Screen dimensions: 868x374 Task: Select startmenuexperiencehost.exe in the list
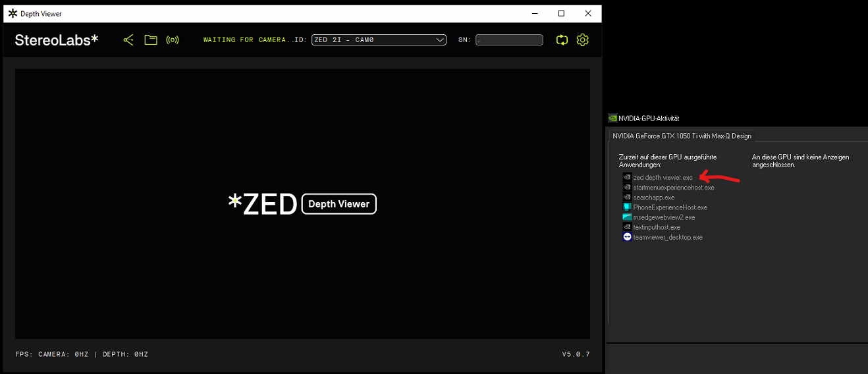click(x=673, y=188)
